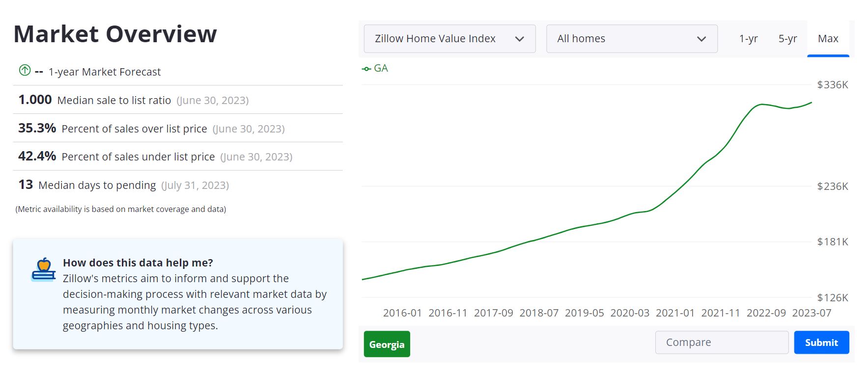Click the 2023-07 axis label
The height and width of the screenshot is (370, 868).
(813, 313)
